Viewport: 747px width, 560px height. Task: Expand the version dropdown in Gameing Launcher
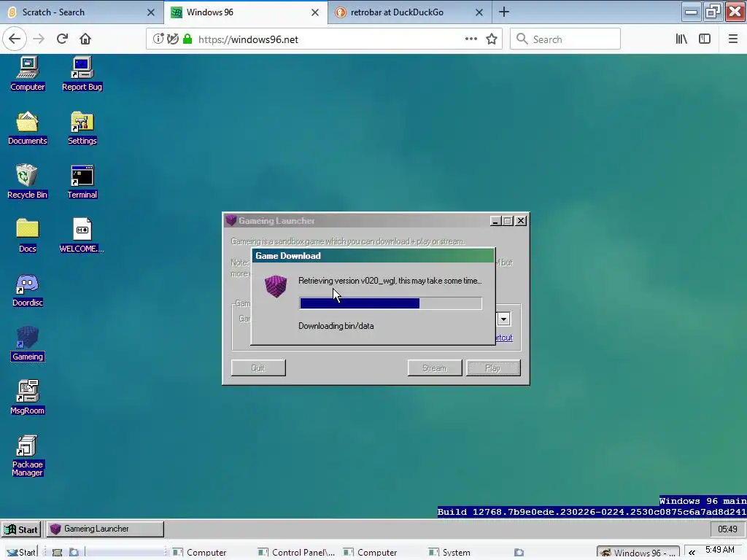click(503, 319)
